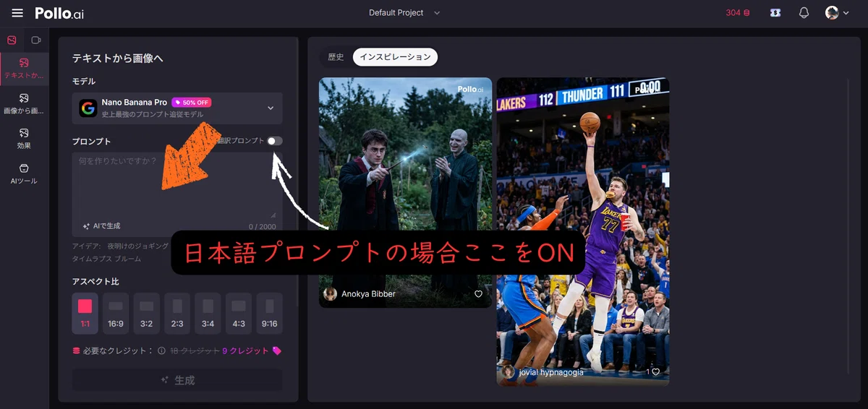
Task: Expand the Nano Banana Pro model dropdown
Action: [x=177, y=108]
